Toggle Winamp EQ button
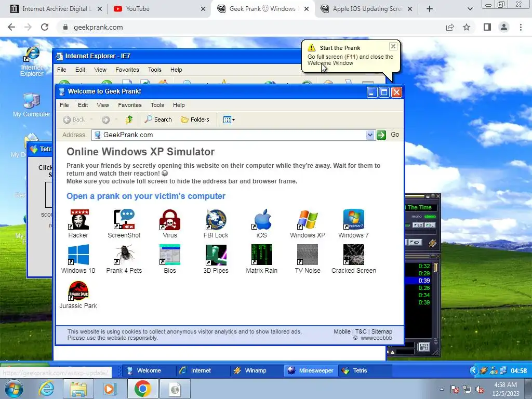 pos(418,225)
